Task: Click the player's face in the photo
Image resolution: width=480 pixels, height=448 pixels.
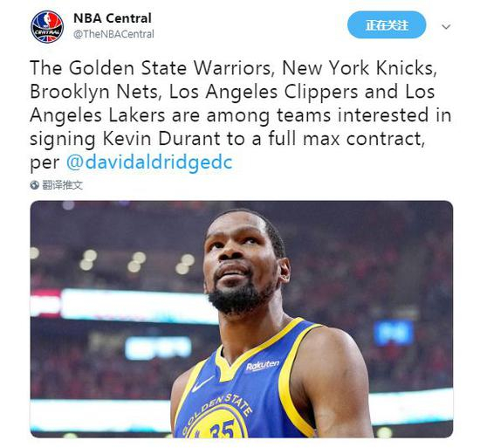Action: pyautogui.click(x=240, y=260)
